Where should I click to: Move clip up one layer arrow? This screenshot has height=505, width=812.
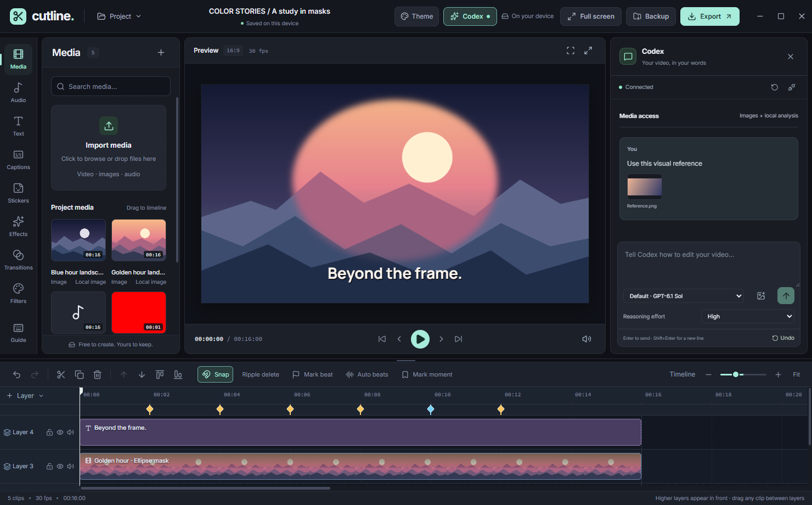[x=123, y=374]
